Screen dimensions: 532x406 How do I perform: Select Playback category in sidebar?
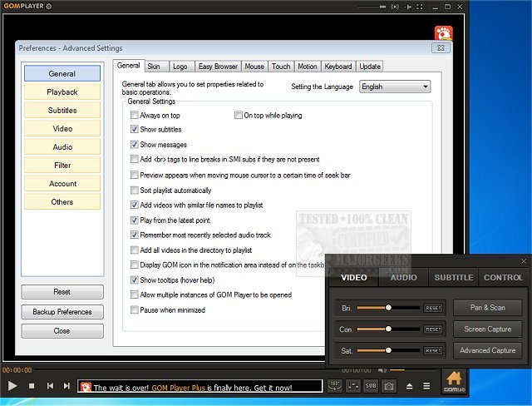pyautogui.click(x=62, y=92)
